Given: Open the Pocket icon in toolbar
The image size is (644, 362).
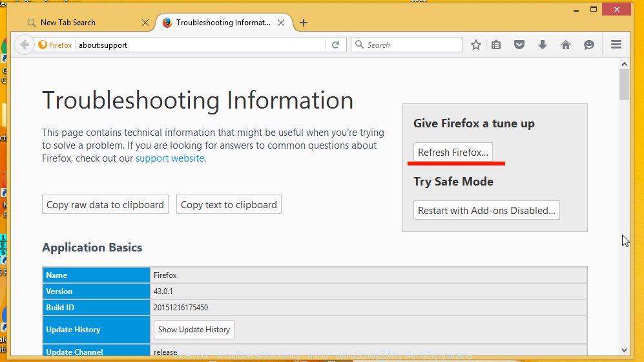Looking at the screenshot, I should 519,45.
